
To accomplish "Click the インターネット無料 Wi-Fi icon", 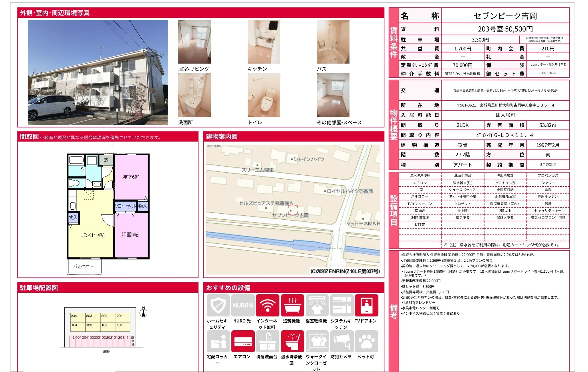I will pyautogui.click(x=267, y=305).
